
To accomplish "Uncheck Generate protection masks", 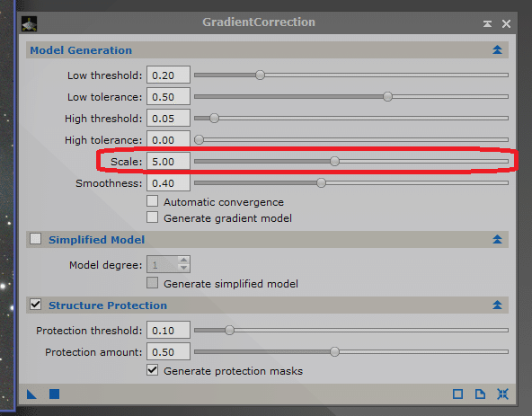I will 153,370.
